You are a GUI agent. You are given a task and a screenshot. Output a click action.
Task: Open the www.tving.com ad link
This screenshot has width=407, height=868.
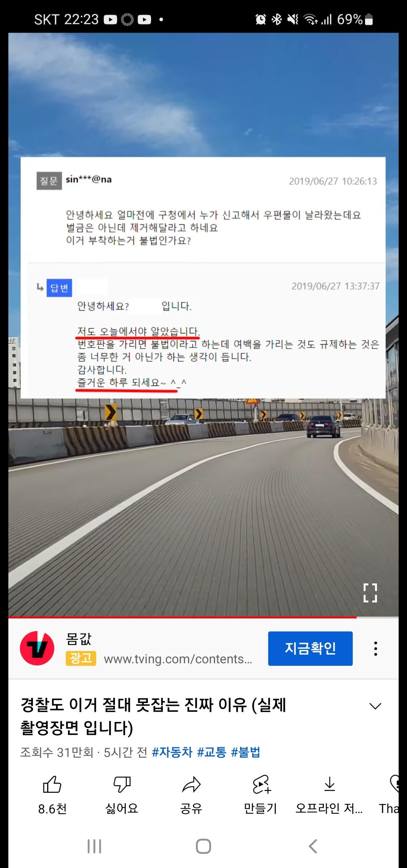178,659
